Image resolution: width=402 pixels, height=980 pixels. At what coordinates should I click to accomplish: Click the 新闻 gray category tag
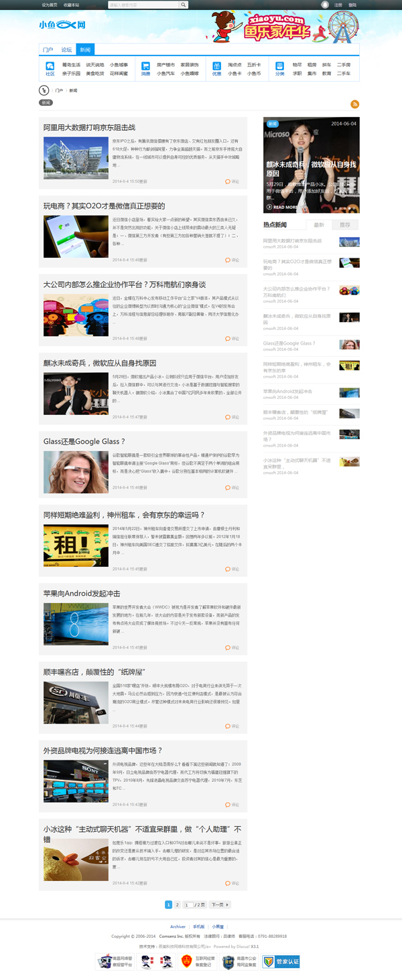click(x=46, y=103)
